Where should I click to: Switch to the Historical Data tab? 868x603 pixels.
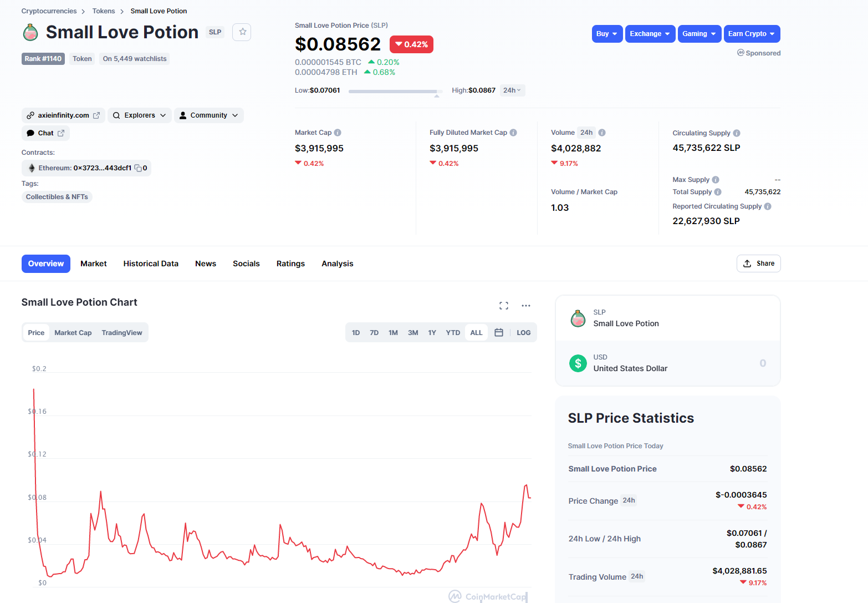coord(151,264)
